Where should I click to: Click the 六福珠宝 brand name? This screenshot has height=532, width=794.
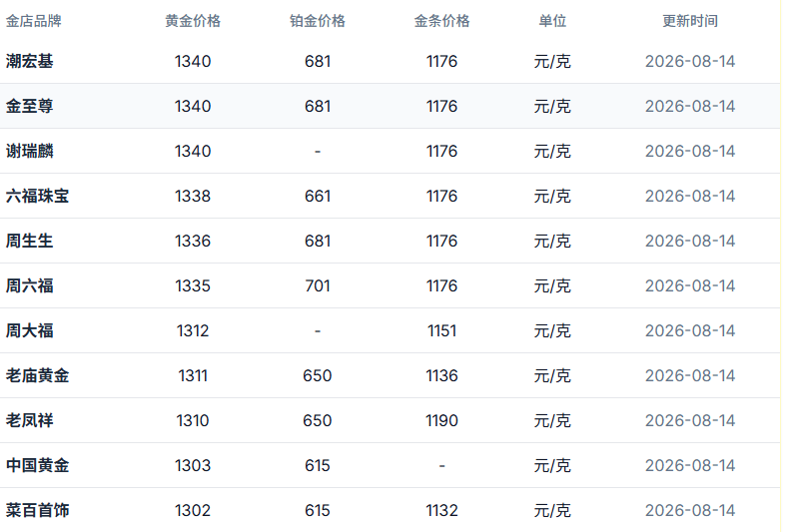pyautogui.click(x=38, y=196)
